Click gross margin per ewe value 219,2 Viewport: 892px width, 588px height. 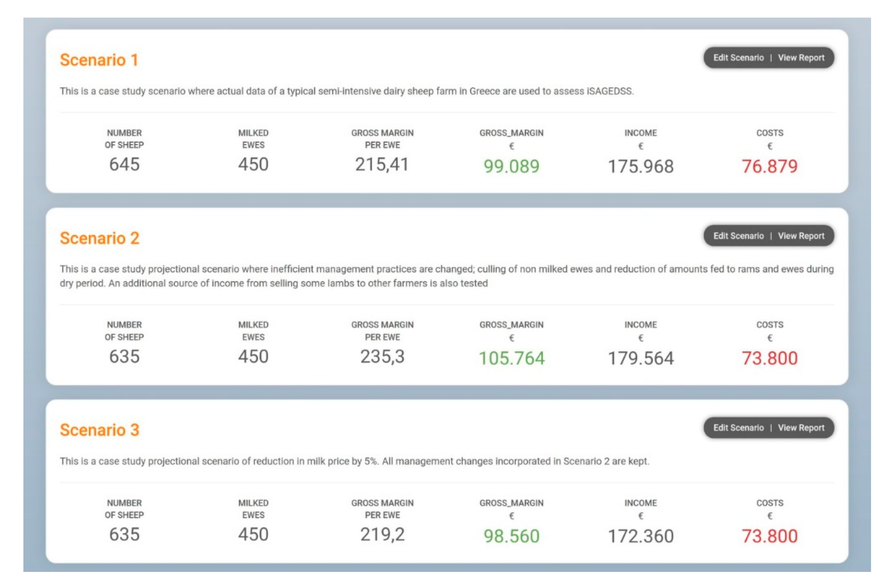(x=382, y=535)
